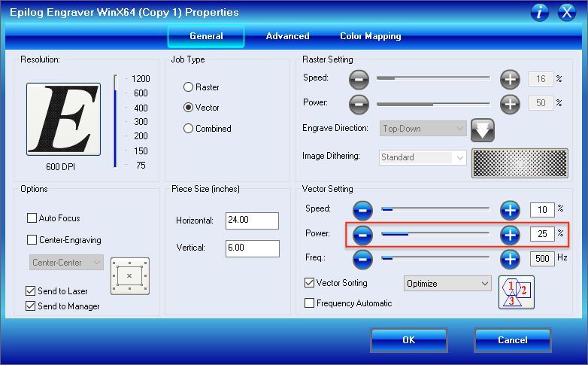
Task: Click the resolution DPI vertical slider
Action: pyautogui.click(x=116, y=121)
